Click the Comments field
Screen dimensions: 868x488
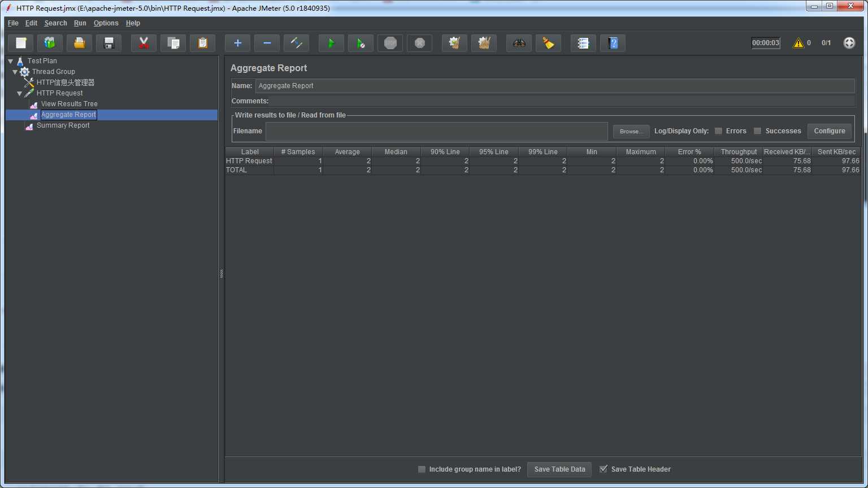click(x=562, y=101)
